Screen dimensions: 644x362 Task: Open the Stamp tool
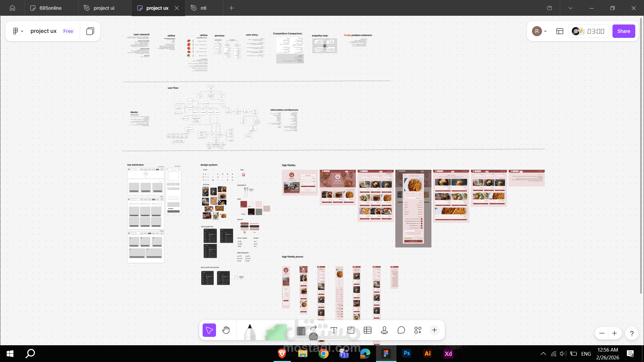384,330
